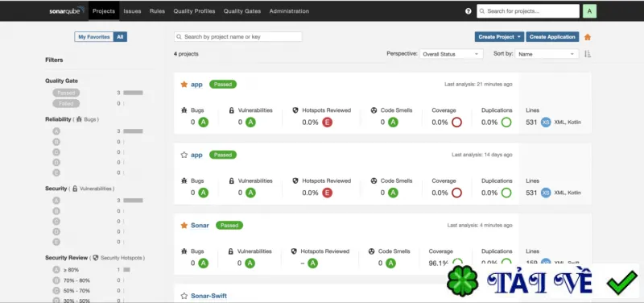Open the second app project link

(196, 155)
